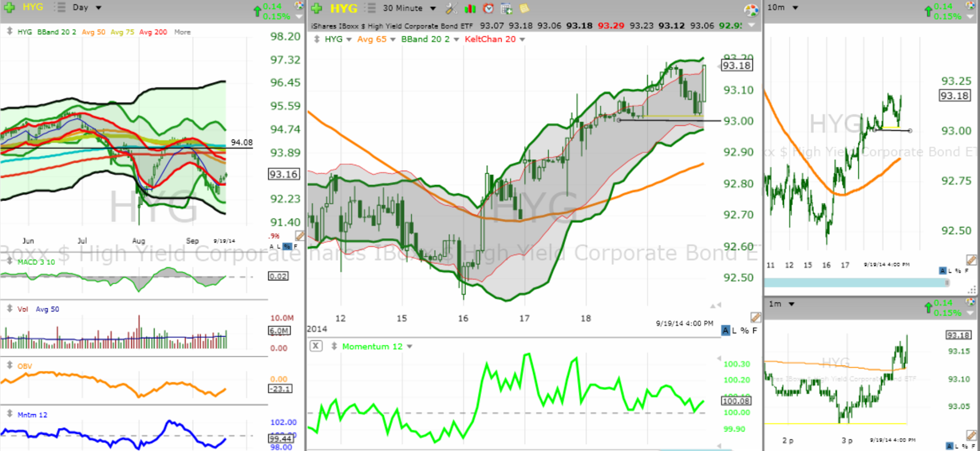This screenshot has width=980, height=451.
Task: Close the Momentum 12 pane with the X
Action: pos(315,346)
